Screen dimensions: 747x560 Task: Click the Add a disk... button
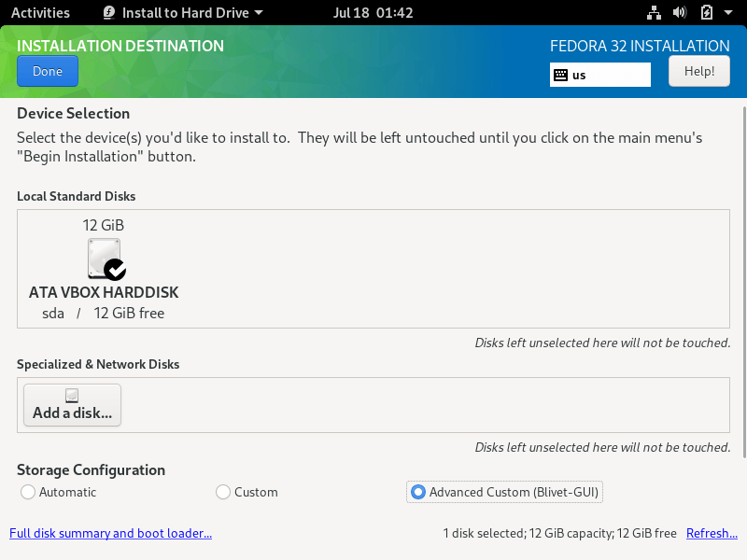[x=73, y=405]
